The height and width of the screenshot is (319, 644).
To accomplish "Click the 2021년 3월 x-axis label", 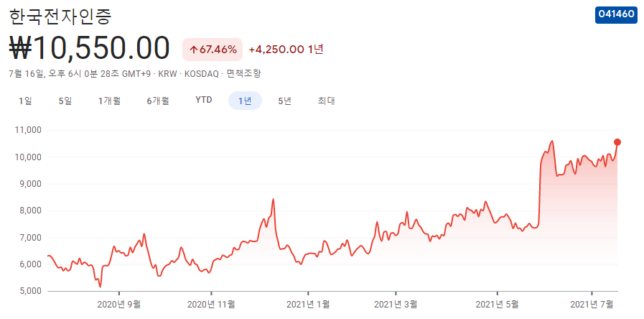I will (396, 305).
